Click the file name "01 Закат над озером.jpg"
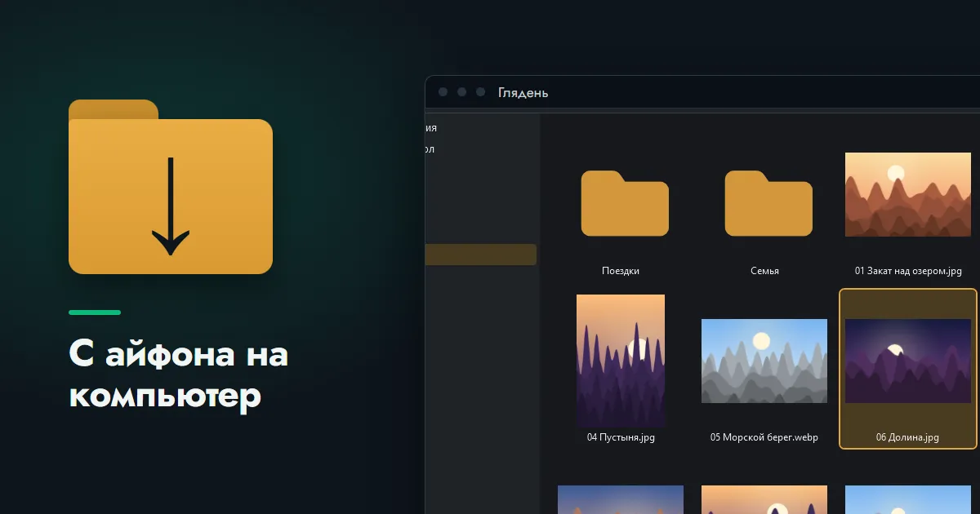 tap(908, 271)
